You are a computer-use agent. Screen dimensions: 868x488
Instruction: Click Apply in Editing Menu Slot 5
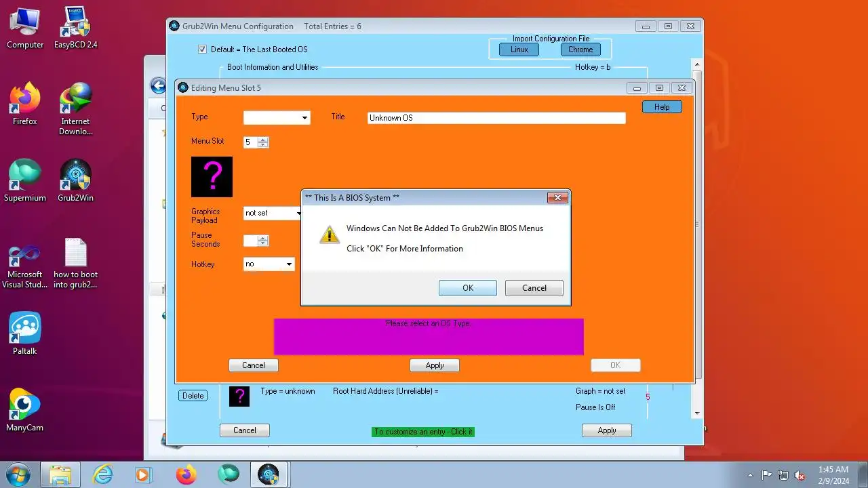point(435,365)
